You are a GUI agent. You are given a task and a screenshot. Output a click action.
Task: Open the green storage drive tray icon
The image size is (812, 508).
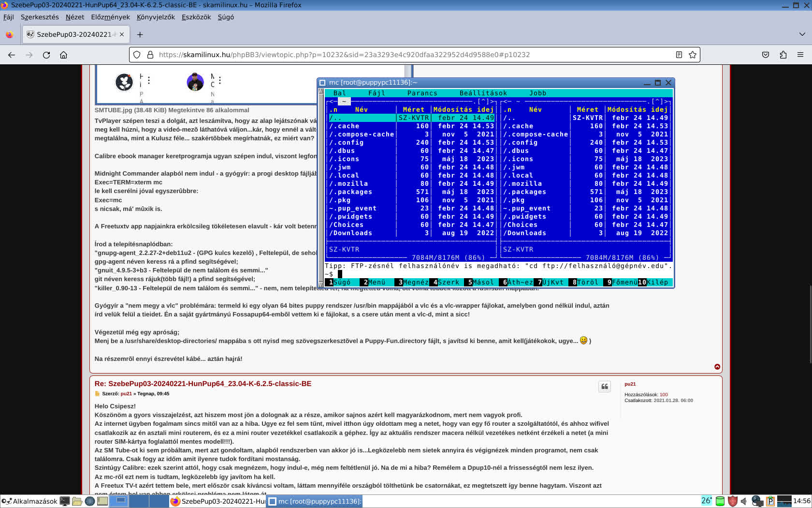coord(720,501)
